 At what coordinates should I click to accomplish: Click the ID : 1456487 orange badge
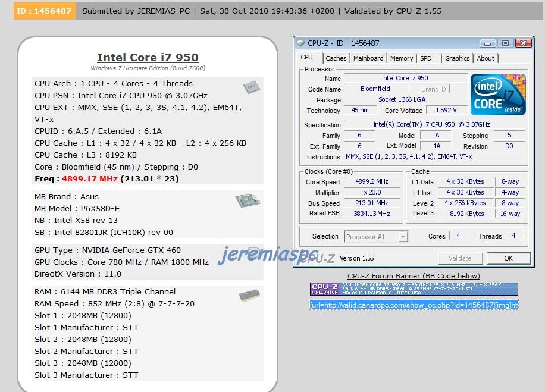(x=45, y=11)
